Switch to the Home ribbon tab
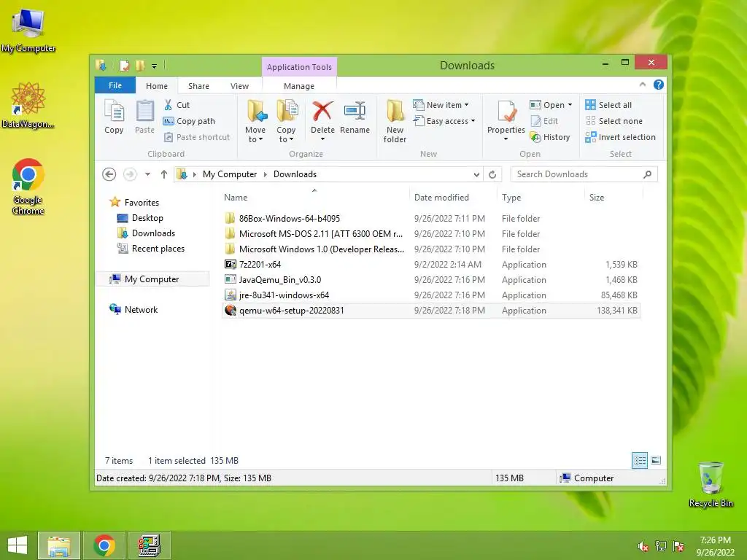The image size is (747, 560). coord(157,86)
